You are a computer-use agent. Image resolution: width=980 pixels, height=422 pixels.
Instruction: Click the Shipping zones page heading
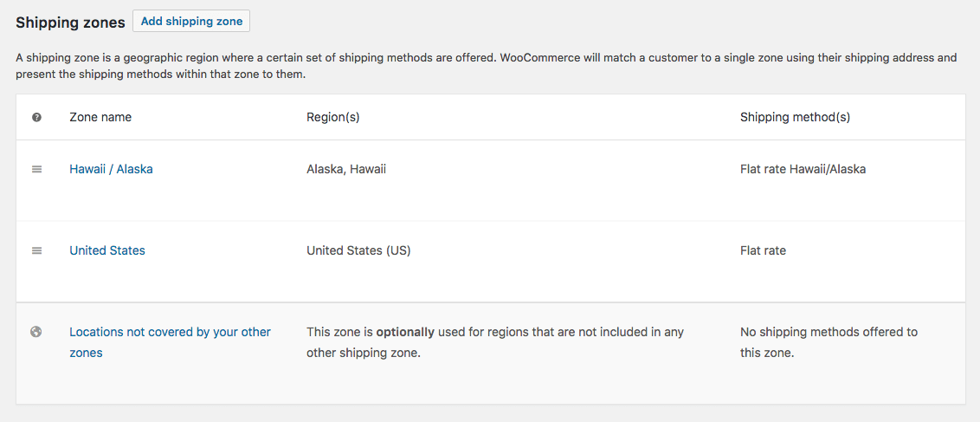[71, 23]
